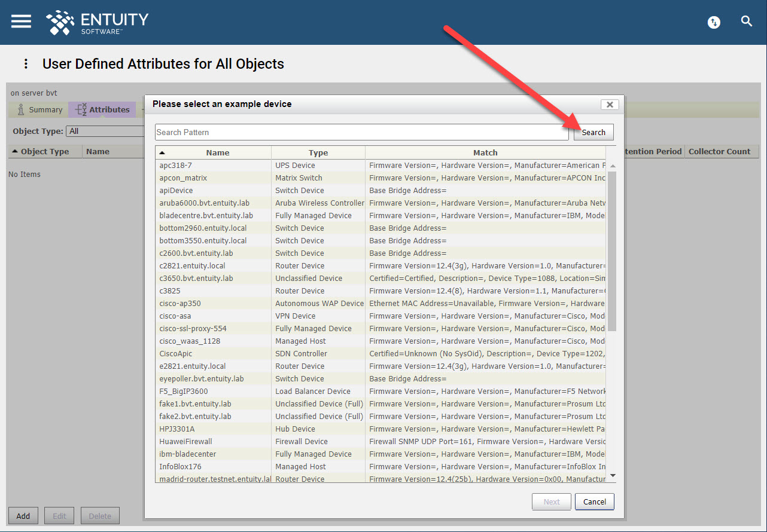
Task: Select the HuaweiFirewall device
Action: (381, 442)
